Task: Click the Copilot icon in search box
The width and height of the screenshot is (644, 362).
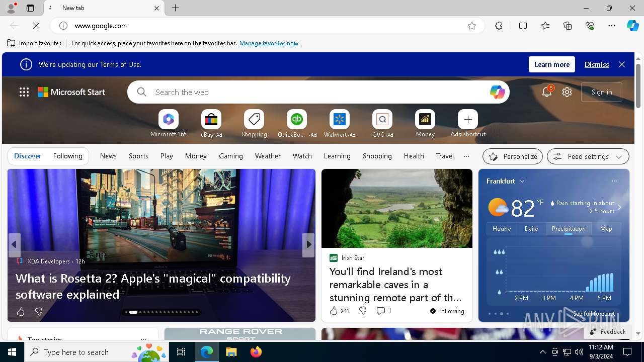Action: [x=497, y=92]
